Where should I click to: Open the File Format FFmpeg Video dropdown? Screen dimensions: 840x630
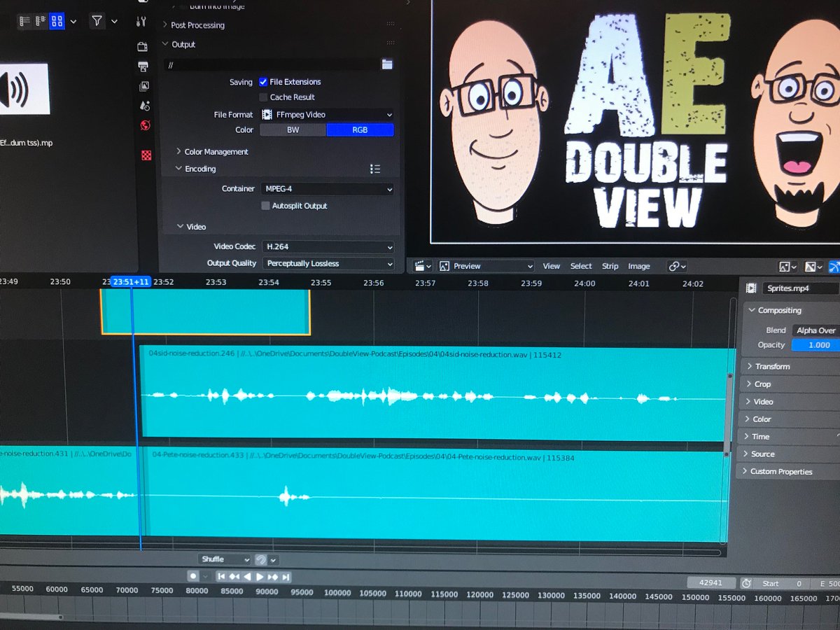click(327, 114)
